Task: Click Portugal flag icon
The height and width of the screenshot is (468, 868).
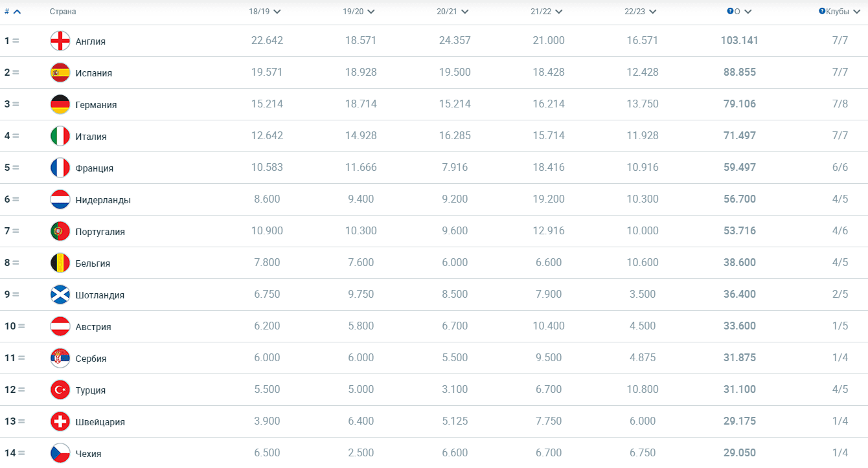Action: click(60, 231)
